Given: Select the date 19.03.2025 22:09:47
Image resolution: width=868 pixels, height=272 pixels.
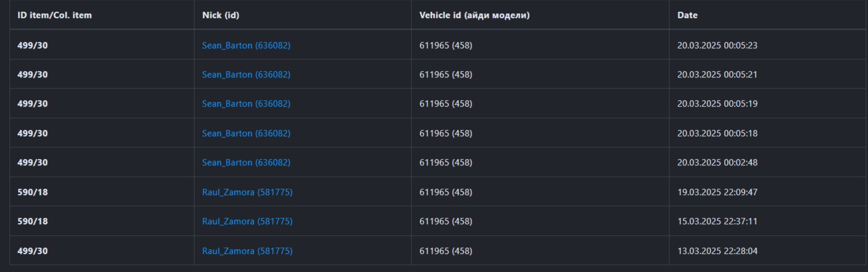Looking at the screenshot, I should pyautogui.click(x=717, y=192).
